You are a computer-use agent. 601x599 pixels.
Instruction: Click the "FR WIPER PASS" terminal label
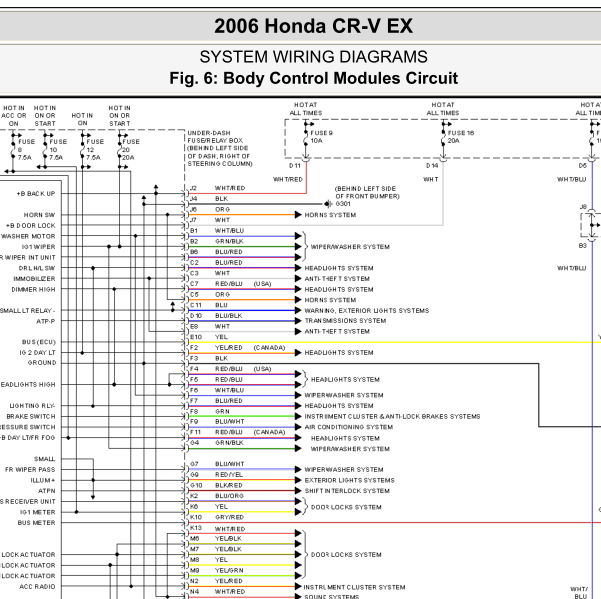point(30,469)
